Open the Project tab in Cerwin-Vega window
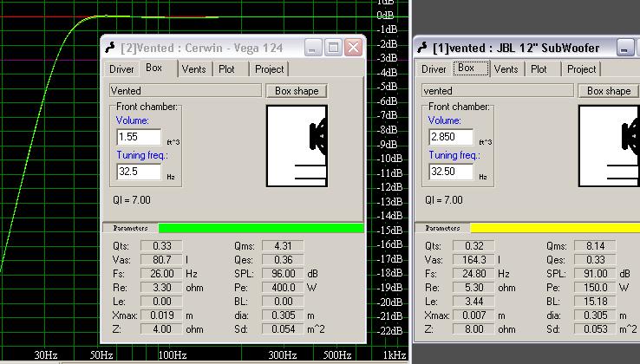The height and width of the screenshot is (364, 640). (x=270, y=69)
